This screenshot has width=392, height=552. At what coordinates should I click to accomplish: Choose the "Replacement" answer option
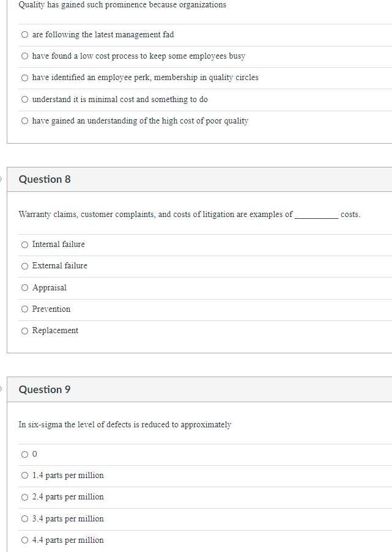(24, 330)
